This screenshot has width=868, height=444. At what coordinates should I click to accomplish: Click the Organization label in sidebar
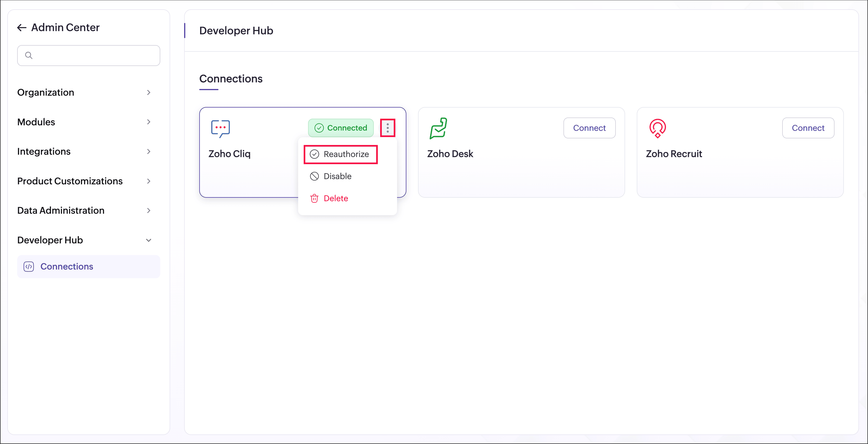(45, 92)
